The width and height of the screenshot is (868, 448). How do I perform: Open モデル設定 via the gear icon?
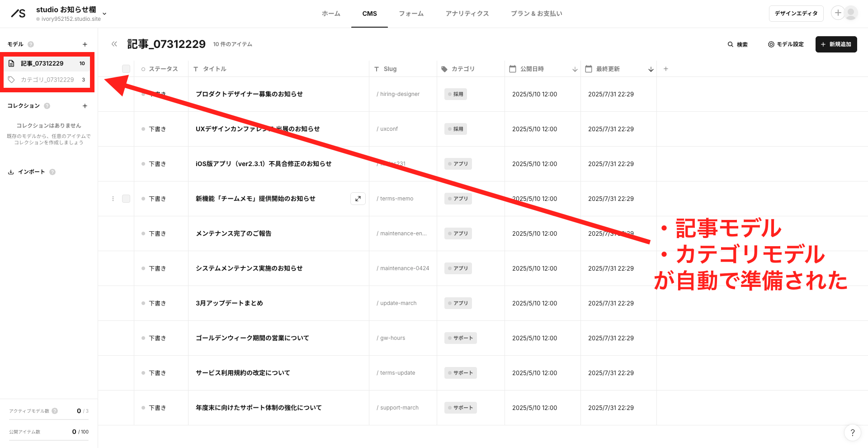771,44
